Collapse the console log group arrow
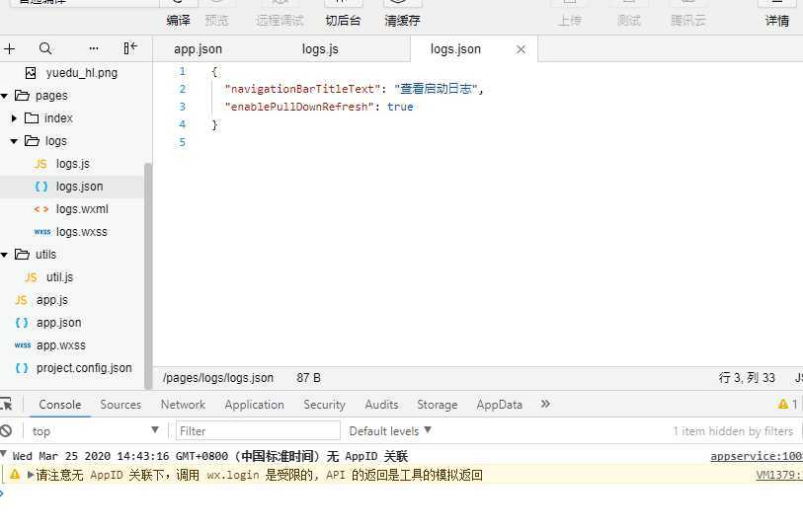803x532 pixels. pyautogui.click(x=4, y=454)
